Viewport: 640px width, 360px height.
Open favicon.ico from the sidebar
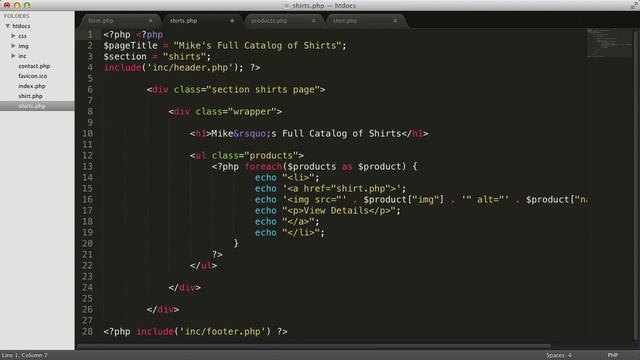tap(33, 76)
